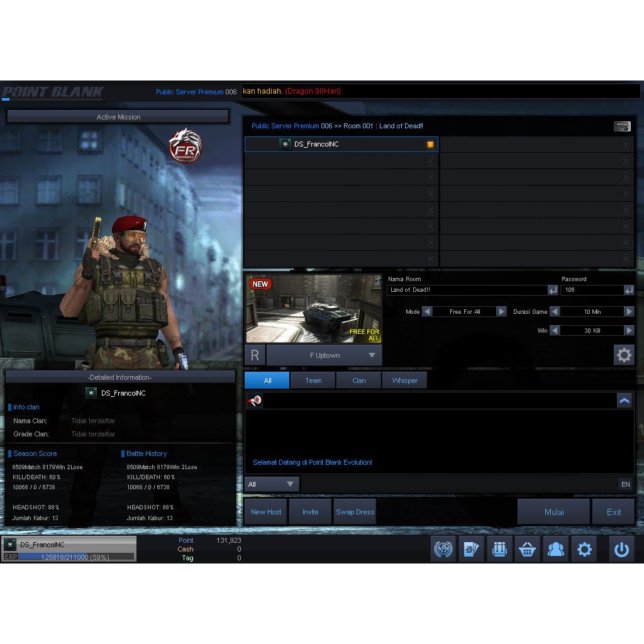Close the last slot of the right team column
This screenshot has height=644, width=644.
point(626,259)
